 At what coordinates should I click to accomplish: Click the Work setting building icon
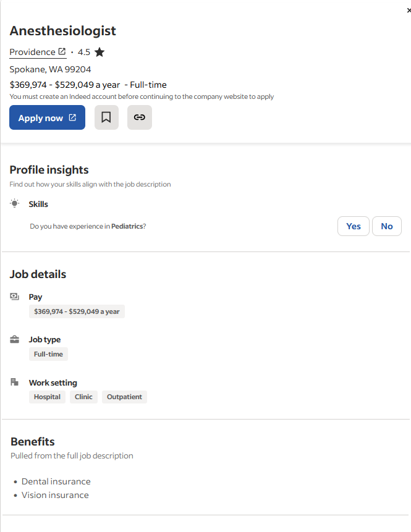[15, 382]
